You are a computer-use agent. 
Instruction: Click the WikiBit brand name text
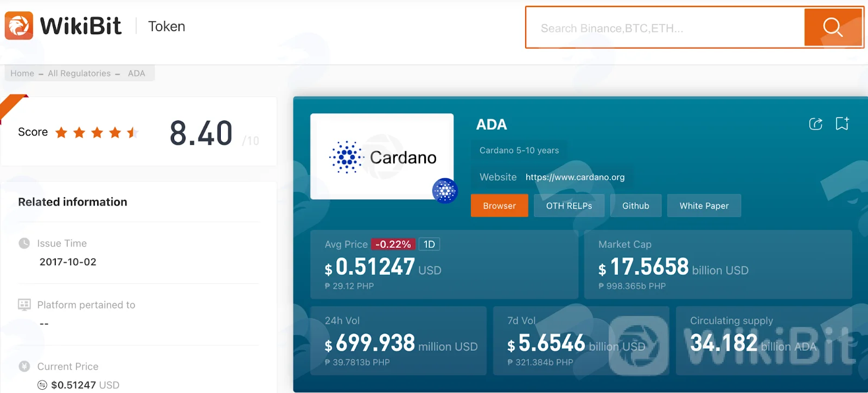pos(81,25)
